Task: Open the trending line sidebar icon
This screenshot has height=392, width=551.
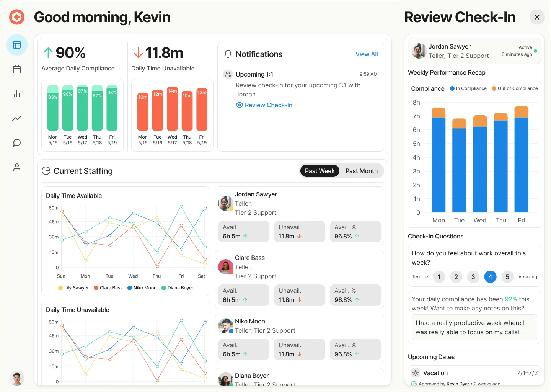Action: (x=17, y=118)
